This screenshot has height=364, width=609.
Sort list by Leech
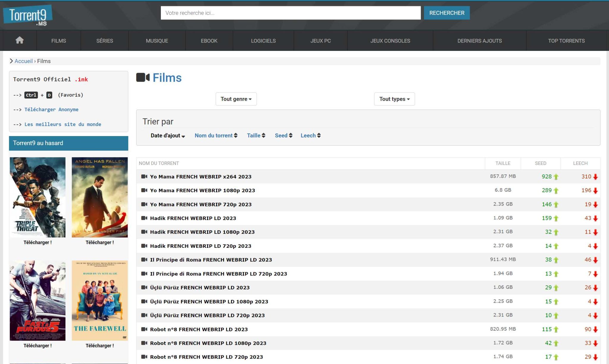tap(310, 135)
